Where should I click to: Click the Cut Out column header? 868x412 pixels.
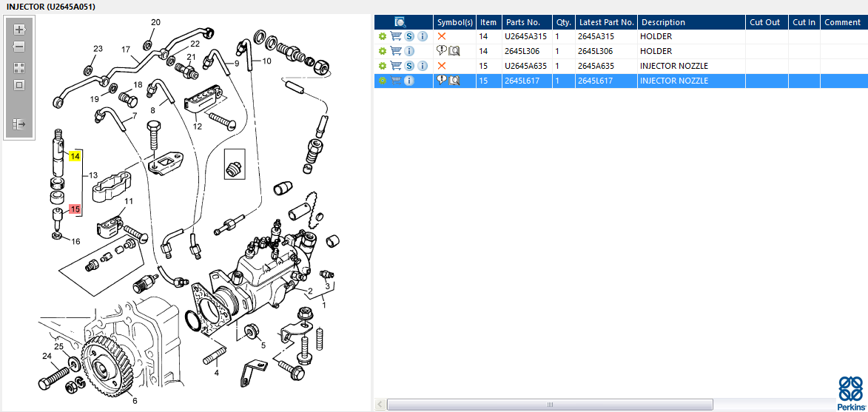coord(765,22)
